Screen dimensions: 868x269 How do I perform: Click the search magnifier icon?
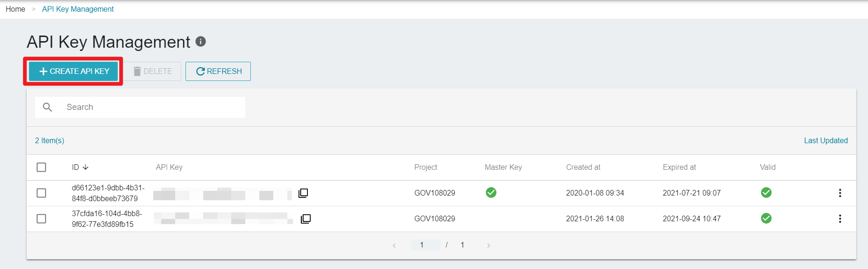pyautogui.click(x=47, y=107)
